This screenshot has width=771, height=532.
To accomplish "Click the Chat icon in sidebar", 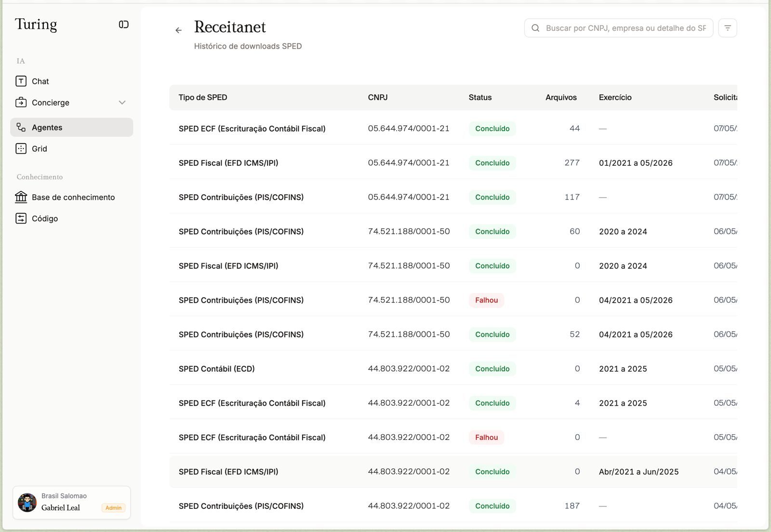I will [x=21, y=81].
